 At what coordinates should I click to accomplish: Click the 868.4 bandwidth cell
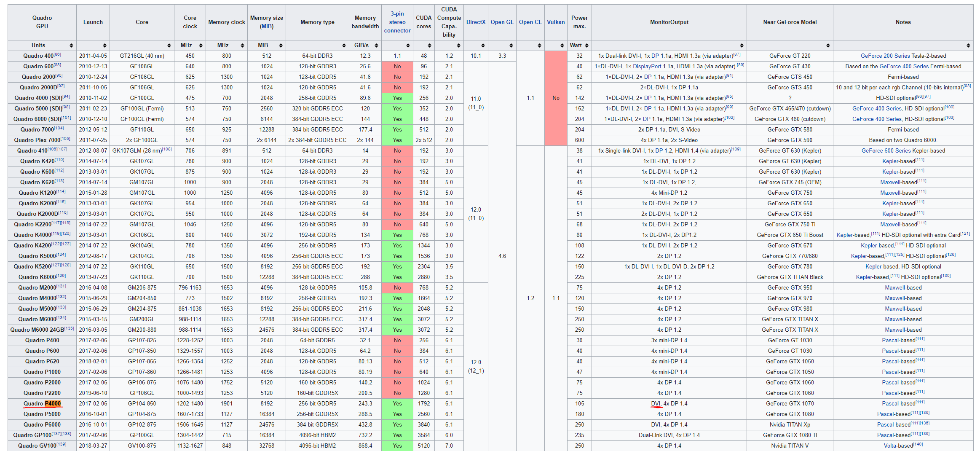[365, 446]
